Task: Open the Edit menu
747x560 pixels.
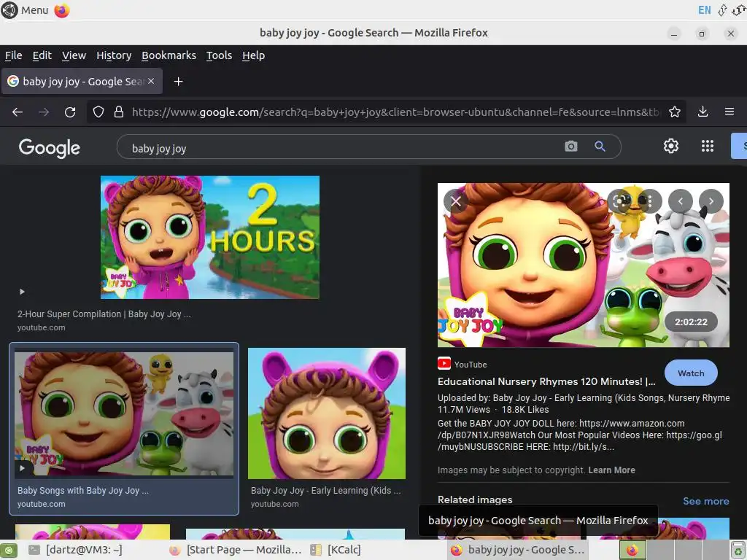Action: click(x=42, y=55)
